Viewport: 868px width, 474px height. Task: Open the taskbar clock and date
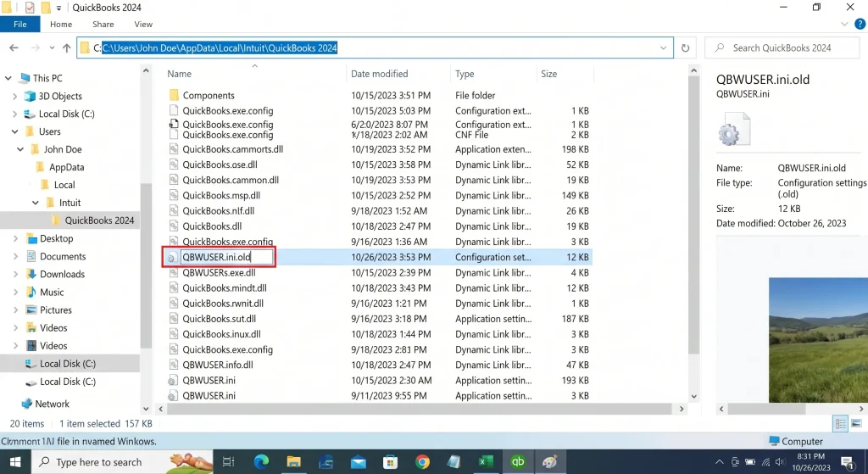point(811,462)
